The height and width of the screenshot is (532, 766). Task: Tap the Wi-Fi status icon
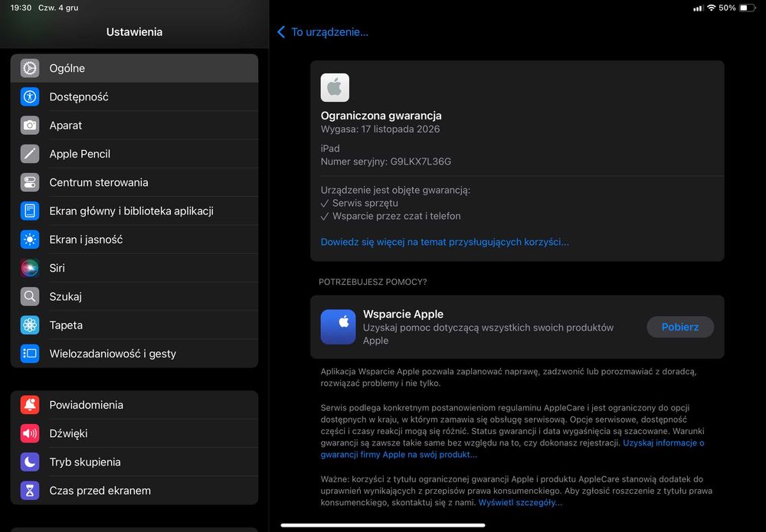[712, 8]
